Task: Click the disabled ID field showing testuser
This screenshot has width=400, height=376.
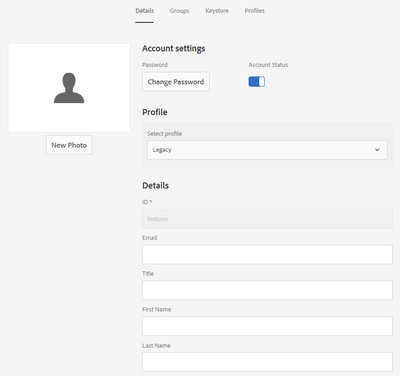Action: [x=267, y=219]
